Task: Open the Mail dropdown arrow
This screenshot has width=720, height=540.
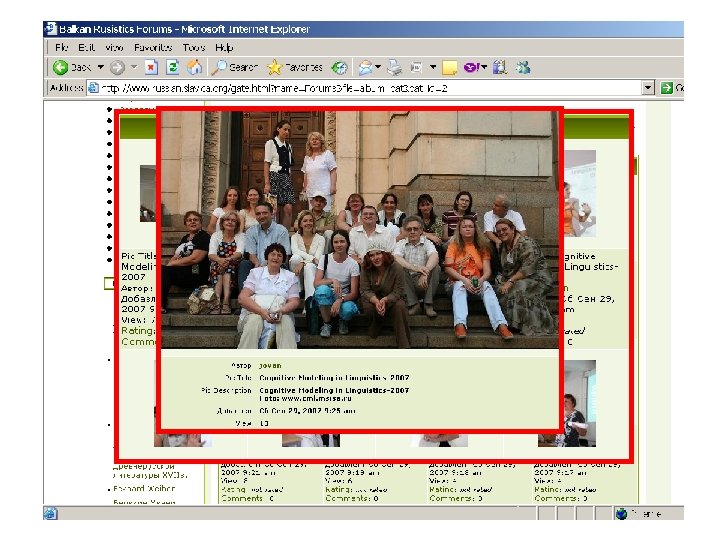Action: 378,67
